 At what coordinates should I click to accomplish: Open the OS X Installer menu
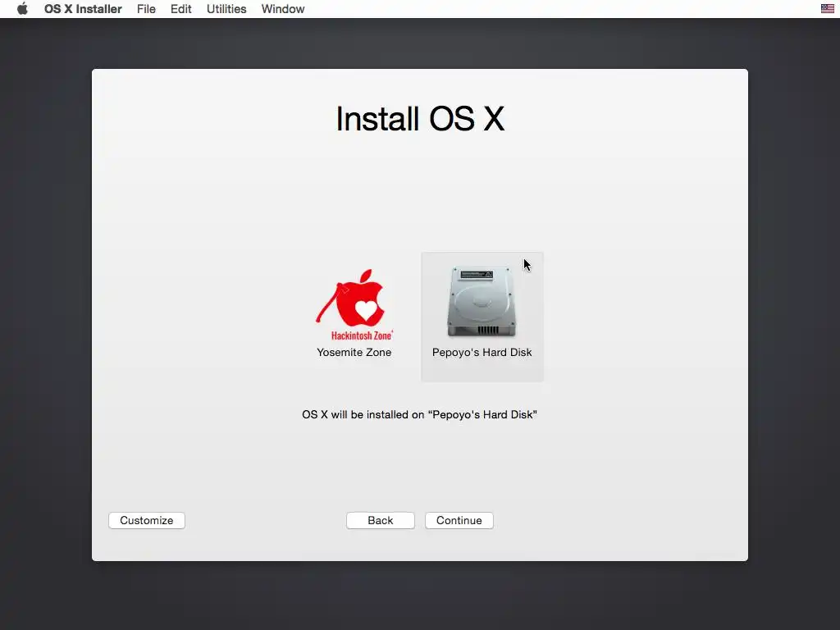(x=83, y=9)
